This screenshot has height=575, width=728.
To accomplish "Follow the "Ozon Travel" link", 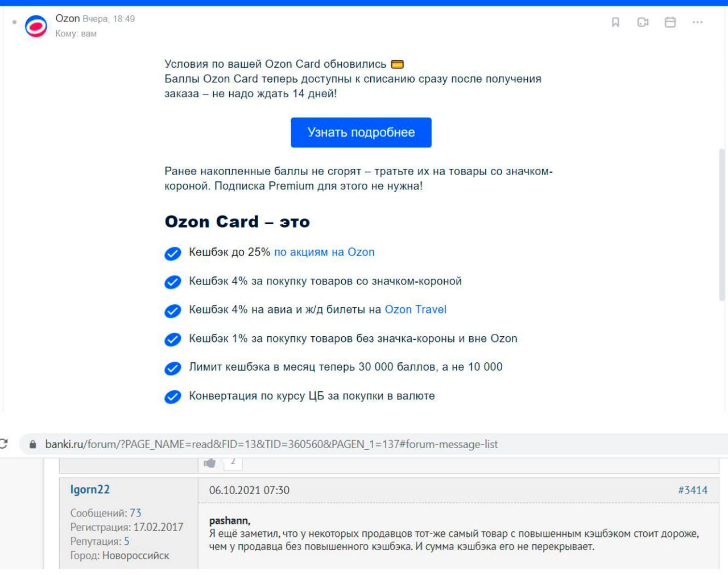I will click(416, 309).
